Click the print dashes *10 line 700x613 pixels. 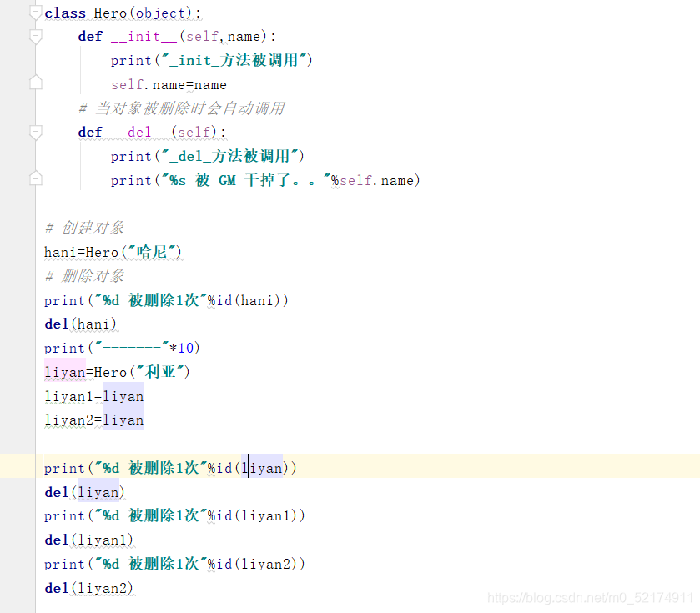122,348
